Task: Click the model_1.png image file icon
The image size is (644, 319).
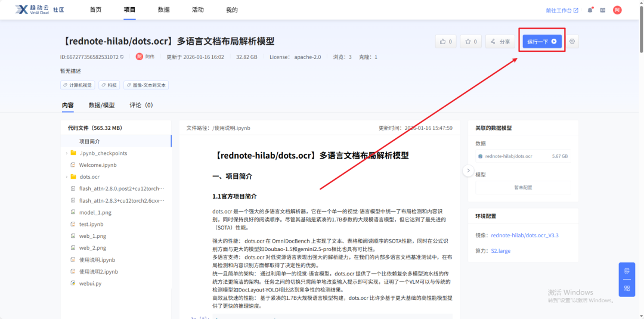Action: tap(73, 213)
